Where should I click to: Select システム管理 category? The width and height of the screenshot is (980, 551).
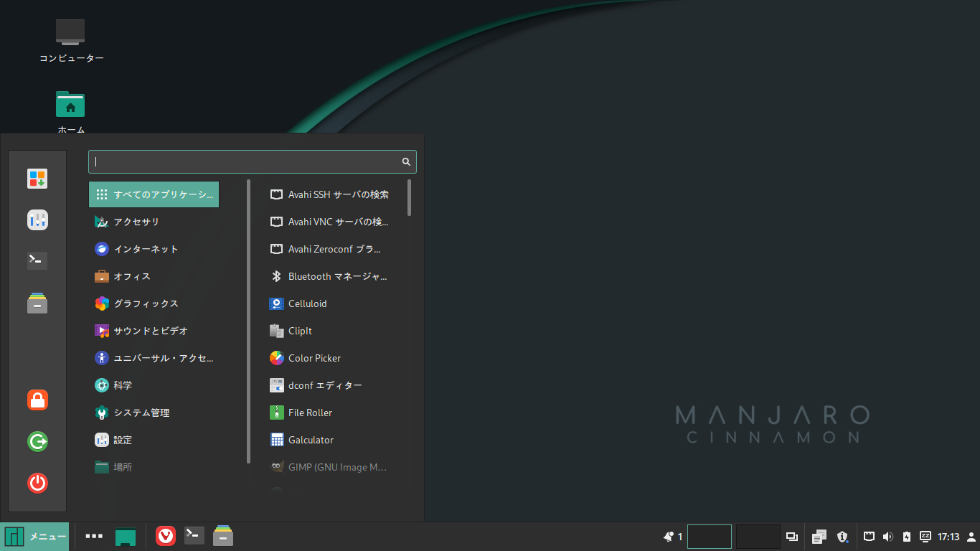point(154,413)
